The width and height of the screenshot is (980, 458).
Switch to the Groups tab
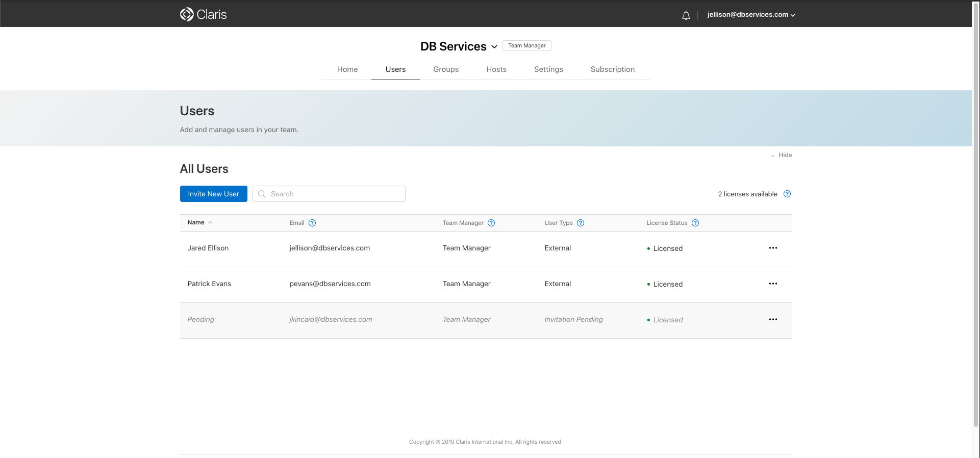(x=446, y=69)
